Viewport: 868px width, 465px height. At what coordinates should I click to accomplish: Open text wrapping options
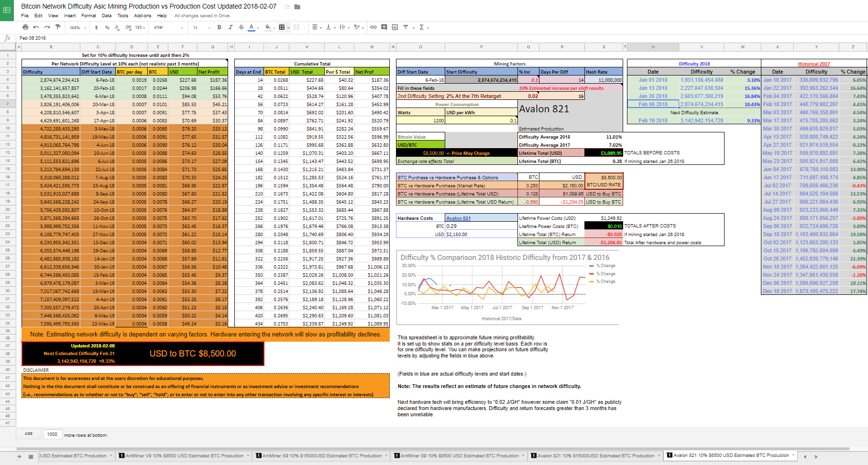(x=344, y=27)
